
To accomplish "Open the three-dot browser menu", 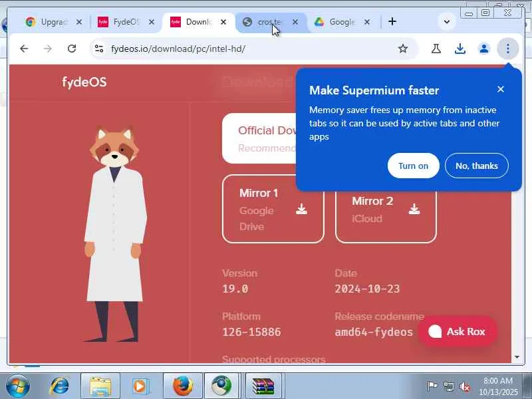I will click(508, 49).
